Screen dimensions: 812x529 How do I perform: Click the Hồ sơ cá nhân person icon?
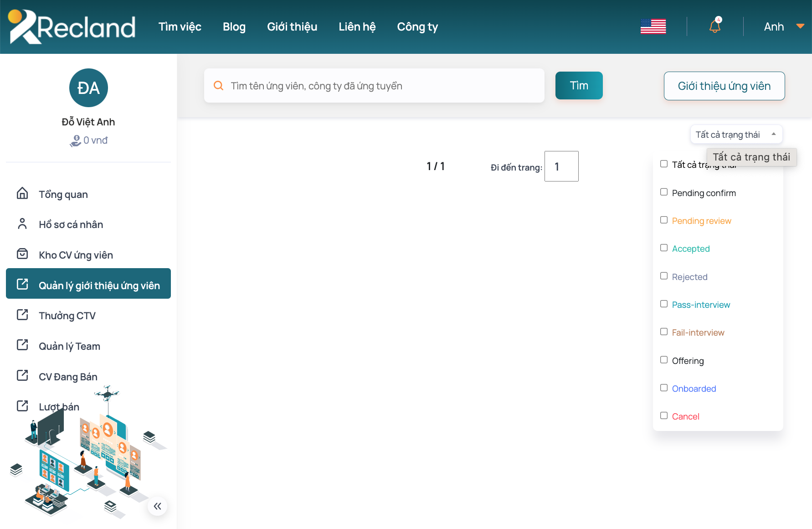(22, 224)
